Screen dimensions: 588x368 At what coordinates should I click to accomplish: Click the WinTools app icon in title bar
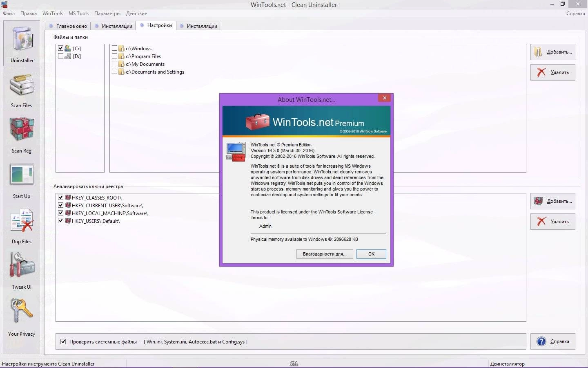click(x=4, y=4)
